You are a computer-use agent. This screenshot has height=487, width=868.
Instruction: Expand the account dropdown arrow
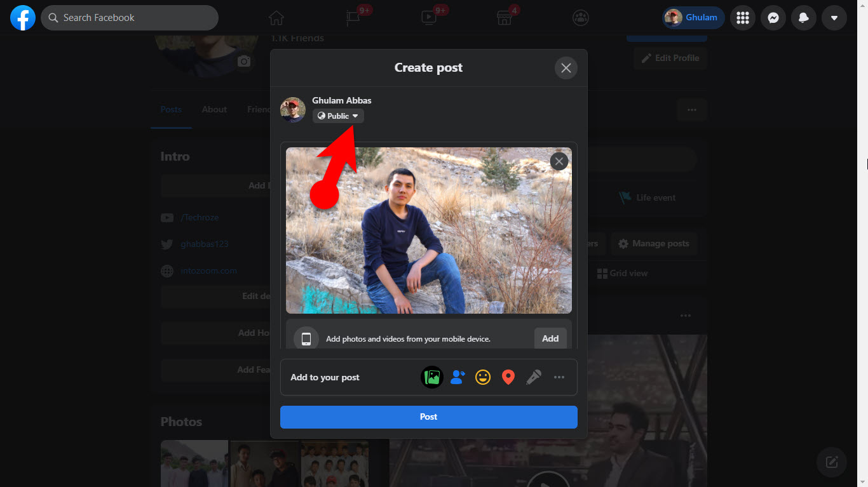(x=834, y=18)
